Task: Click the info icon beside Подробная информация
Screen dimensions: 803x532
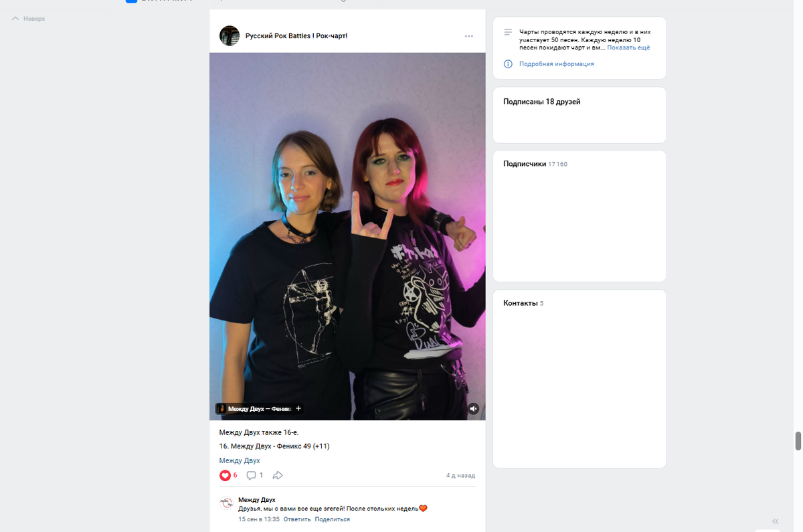Action: pos(508,64)
